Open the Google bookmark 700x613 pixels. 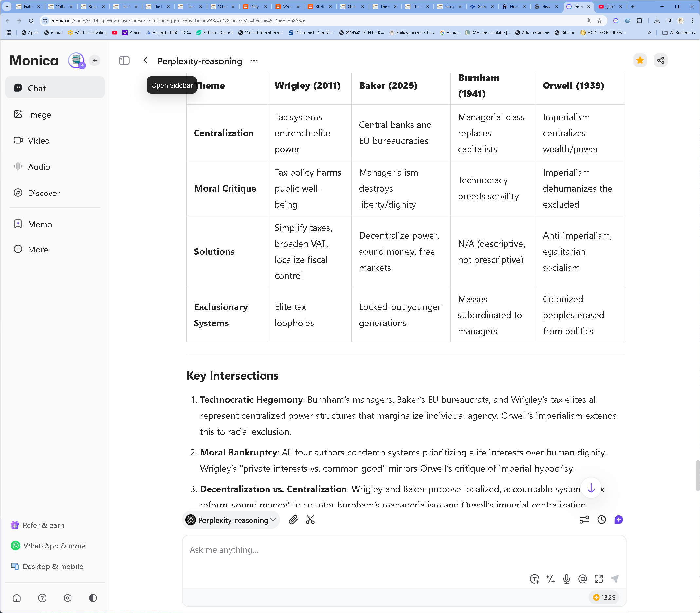[449, 33]
